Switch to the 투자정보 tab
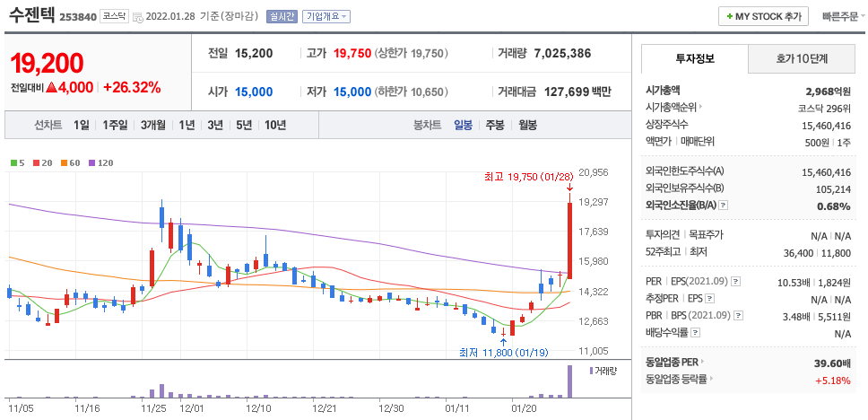The image size is (868, 420). point(695,58)
